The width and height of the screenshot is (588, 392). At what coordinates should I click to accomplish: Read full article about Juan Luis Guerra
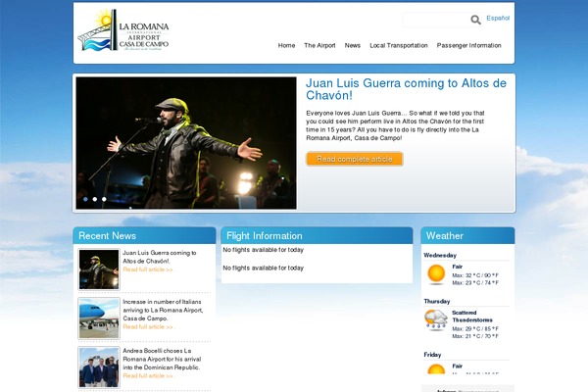(148, 269)
